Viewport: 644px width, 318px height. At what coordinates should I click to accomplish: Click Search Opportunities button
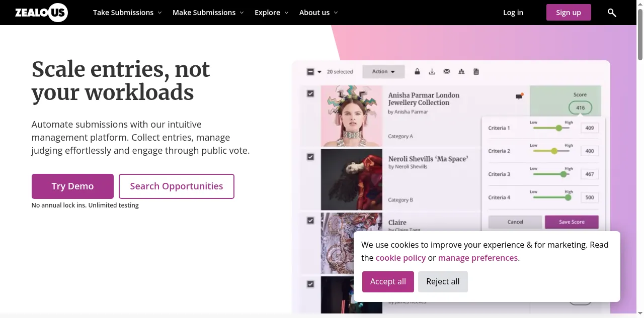pos(177,186)
